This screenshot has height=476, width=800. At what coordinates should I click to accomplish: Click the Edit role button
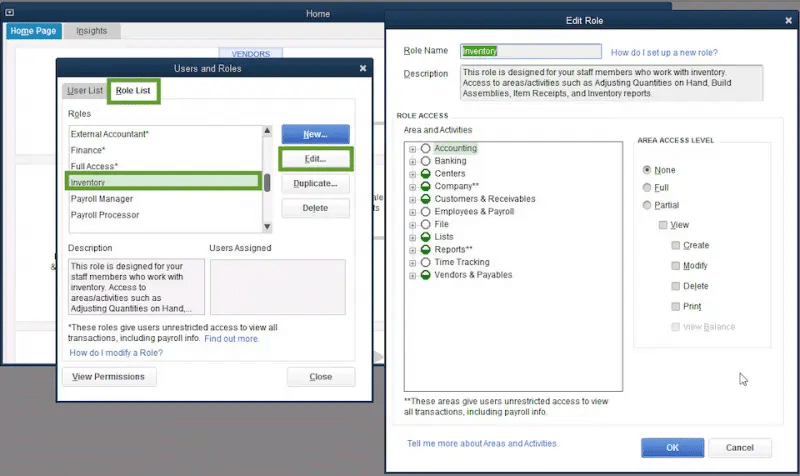coord(315,159)
